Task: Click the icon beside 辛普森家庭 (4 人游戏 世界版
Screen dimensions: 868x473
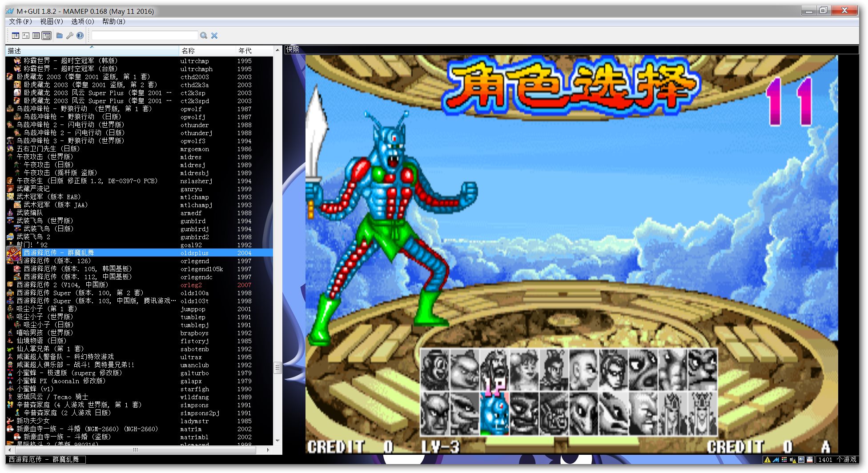Action: [x=10, y=405]
